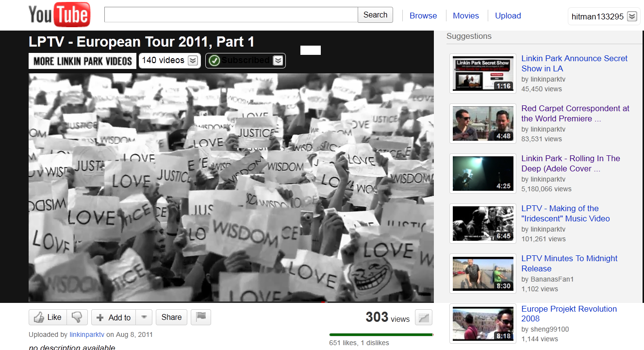Open Europe Projekt Revolution 2008 thumbnail
Image resolution: width=644 pixels, height=350 pixels.
[483, 323]
